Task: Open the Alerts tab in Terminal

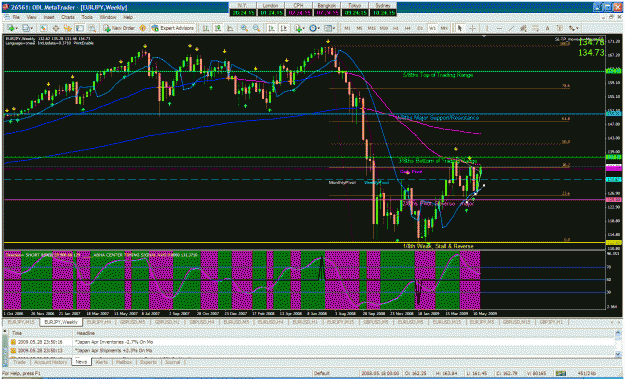Action: pos(102,362)
